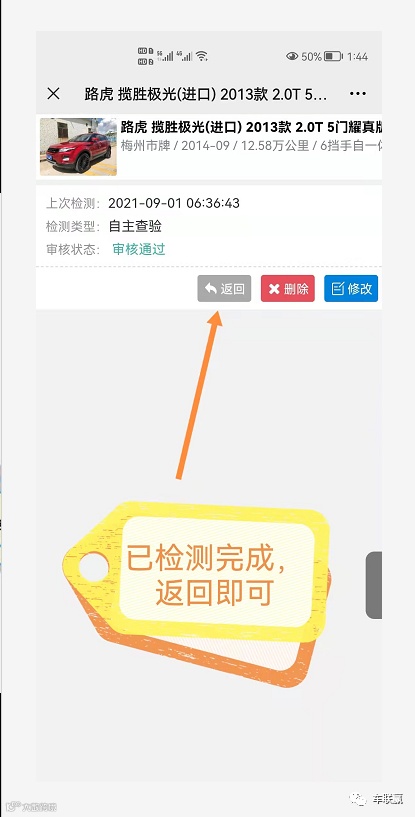The height and width of the screenshot is (817, 415).
Task: Click the blue 修改 edit button
Action: point(351,289)
